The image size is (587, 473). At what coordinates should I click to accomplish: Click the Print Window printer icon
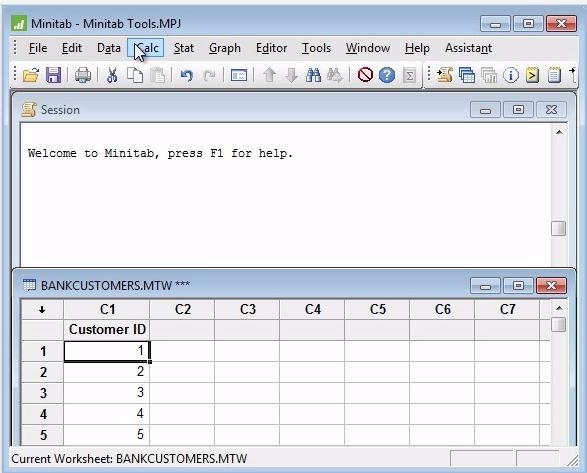[x=83, y=75]
